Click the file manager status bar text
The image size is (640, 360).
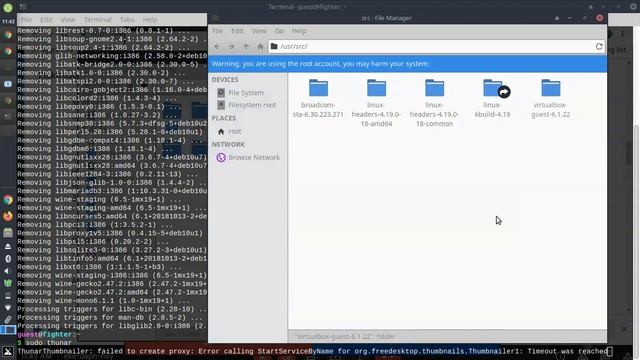point(344,336)
